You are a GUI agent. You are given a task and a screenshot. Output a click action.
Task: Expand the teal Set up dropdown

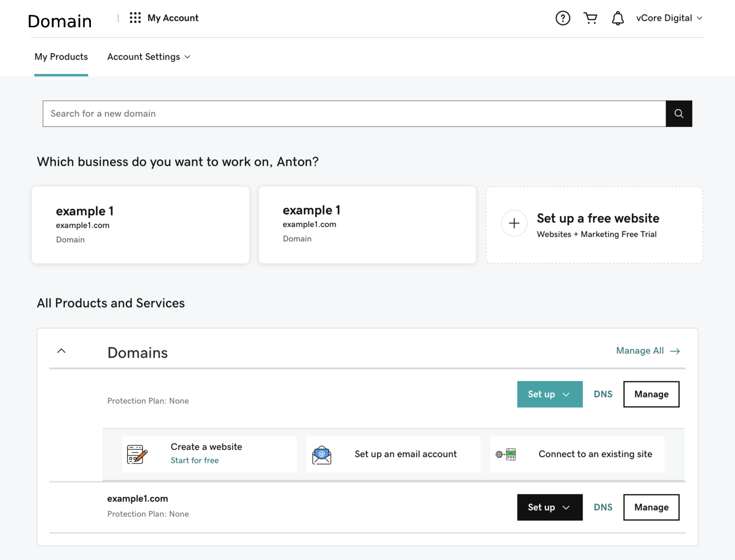pos(549,394)
